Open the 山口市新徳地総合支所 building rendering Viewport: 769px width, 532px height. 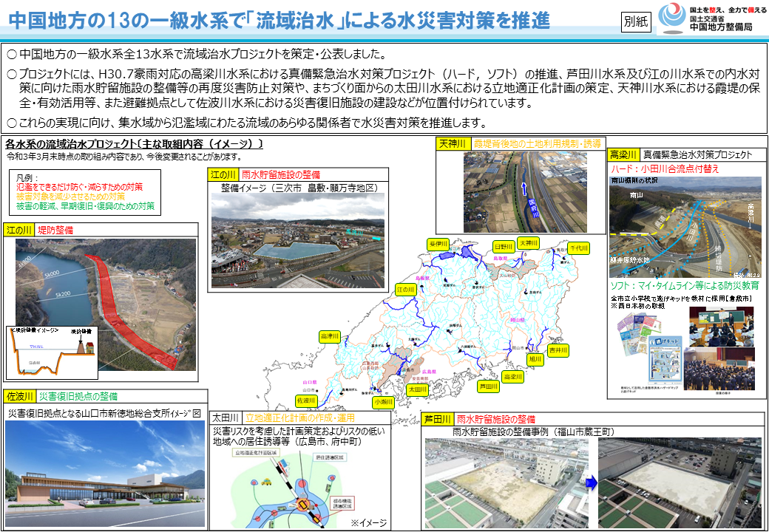click(x=105, y=474)
